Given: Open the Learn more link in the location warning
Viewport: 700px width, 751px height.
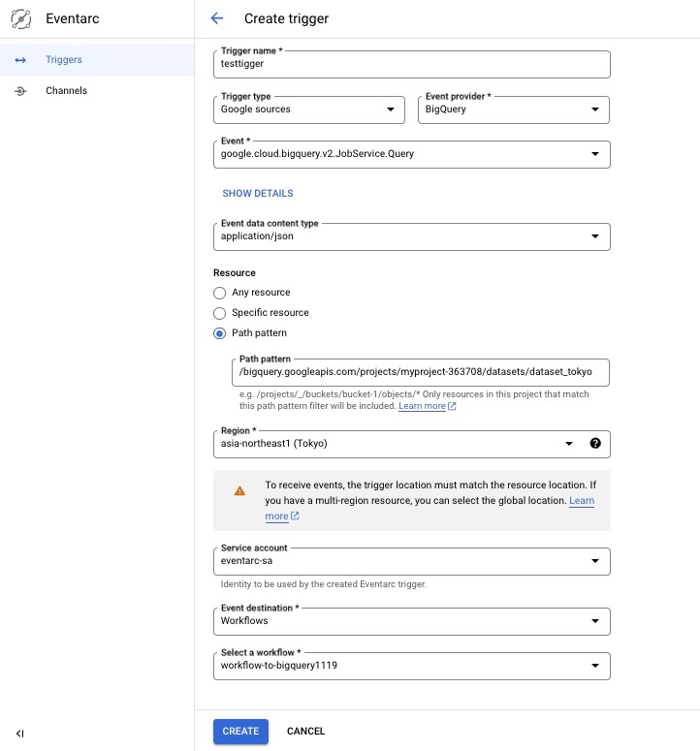Looking at the screenshot, I should 582,501.
